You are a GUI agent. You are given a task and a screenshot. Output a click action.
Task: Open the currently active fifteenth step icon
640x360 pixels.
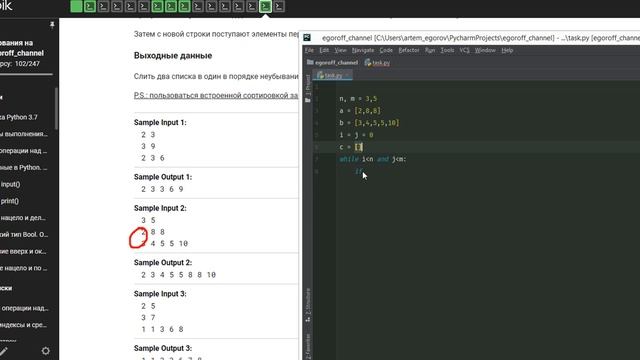[265, 6]
